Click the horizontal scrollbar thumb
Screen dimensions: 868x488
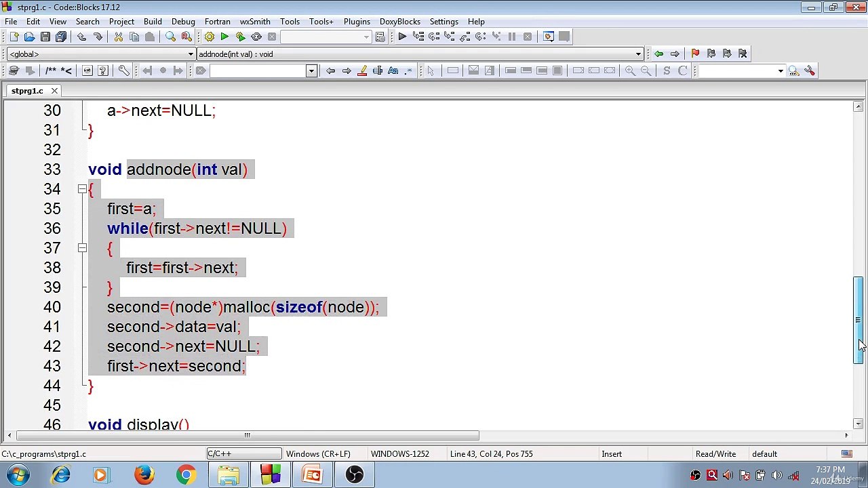point(247,436)
